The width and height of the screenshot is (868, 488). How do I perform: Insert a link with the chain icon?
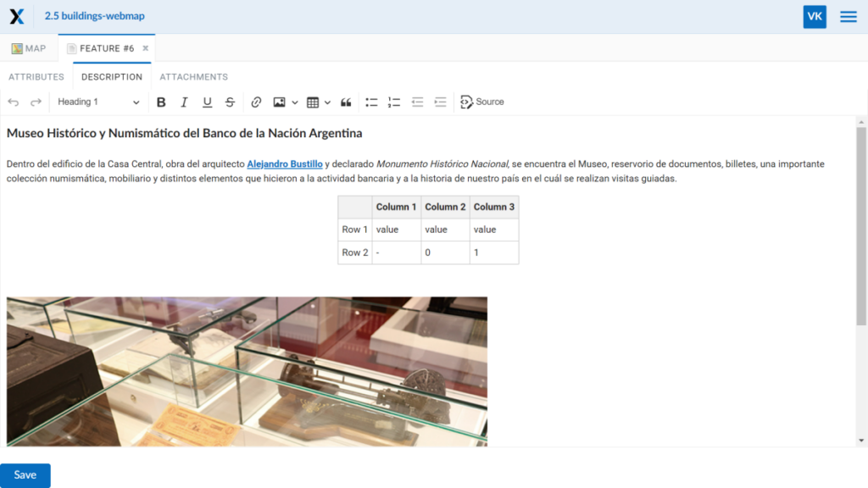click(256, 102)
